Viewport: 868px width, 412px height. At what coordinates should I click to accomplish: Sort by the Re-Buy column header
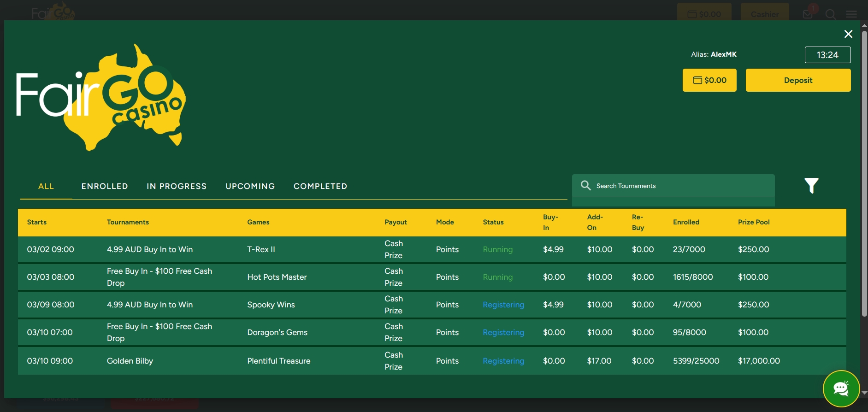point(638,222)
